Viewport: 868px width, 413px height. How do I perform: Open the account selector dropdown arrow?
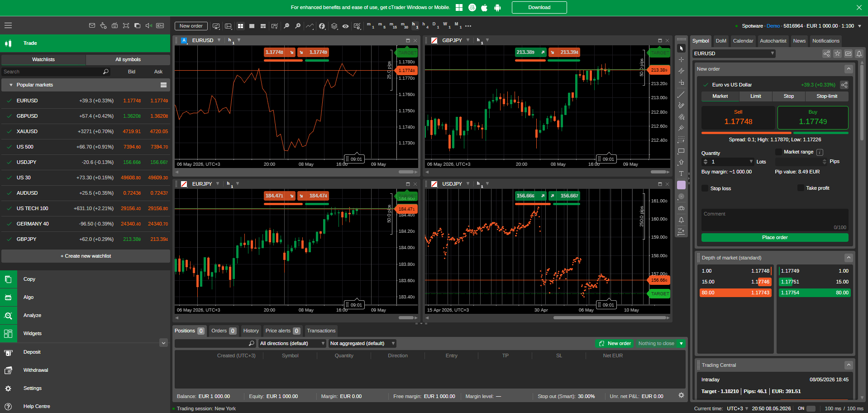pyautogui.click(x=859, y=26)
